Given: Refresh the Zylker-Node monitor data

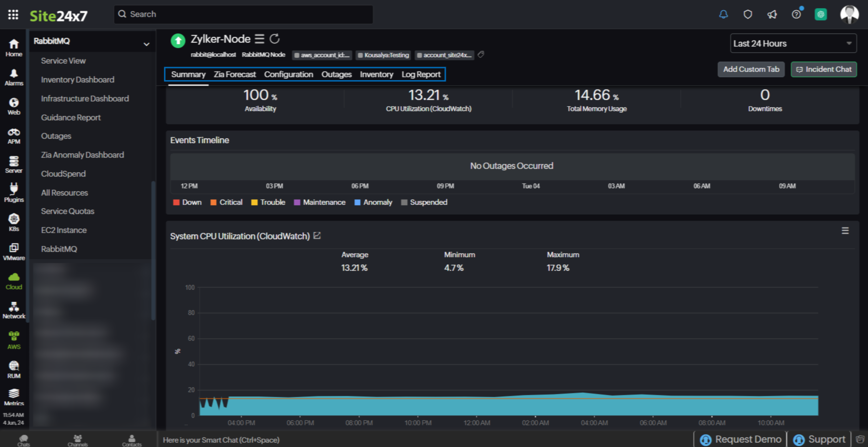Looking at the screenshot, I should [275, 38].
